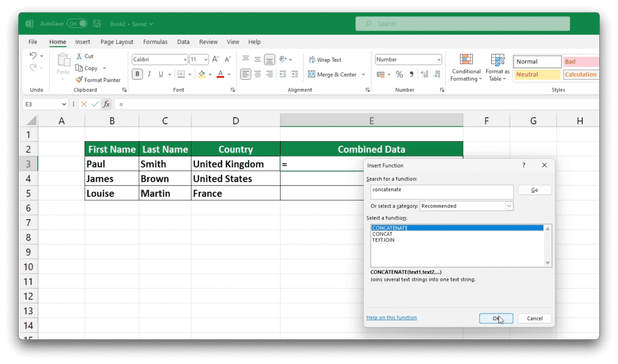Click the Search for a function field

(442, 192)
